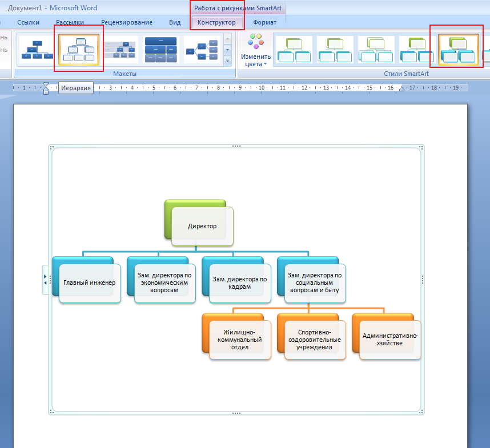
Task: Click the экономическим вопросам deputy box
Action: 164,283
